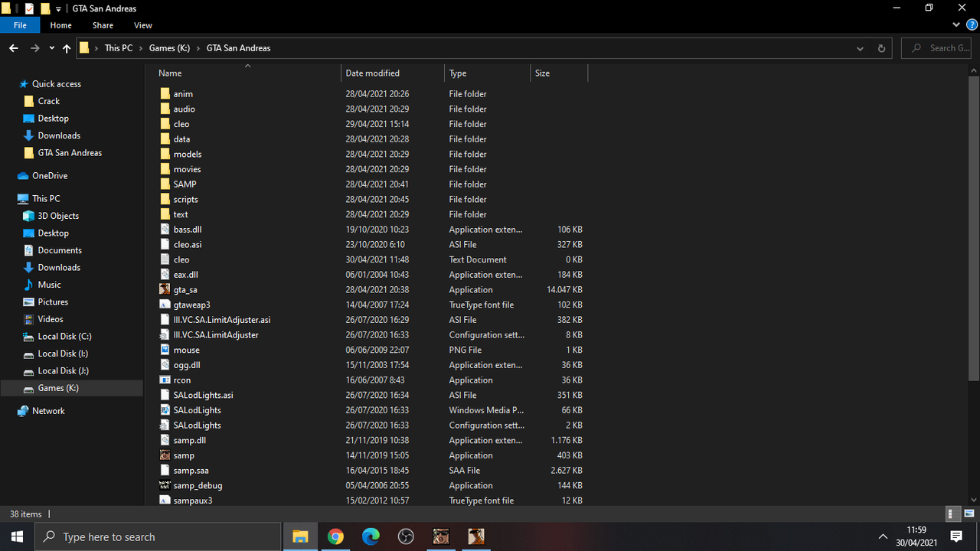
Task: Switch to the Home ribbon tab
Action: [61, 25]
